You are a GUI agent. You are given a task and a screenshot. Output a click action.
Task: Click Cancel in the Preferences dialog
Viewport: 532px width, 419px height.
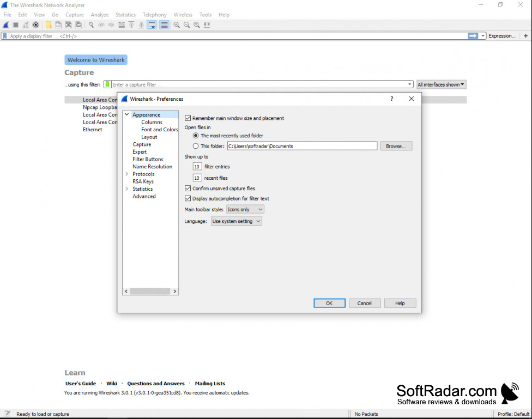click(x=365, y=303)
